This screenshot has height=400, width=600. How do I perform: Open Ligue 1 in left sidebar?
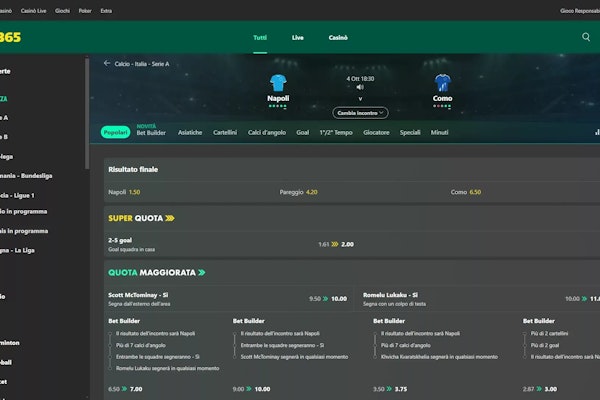pyautogui.click(x=17, y=195)
